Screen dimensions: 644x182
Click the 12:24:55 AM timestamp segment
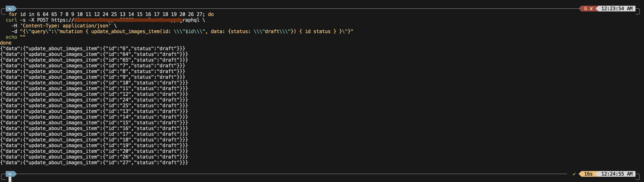(617, 174)
